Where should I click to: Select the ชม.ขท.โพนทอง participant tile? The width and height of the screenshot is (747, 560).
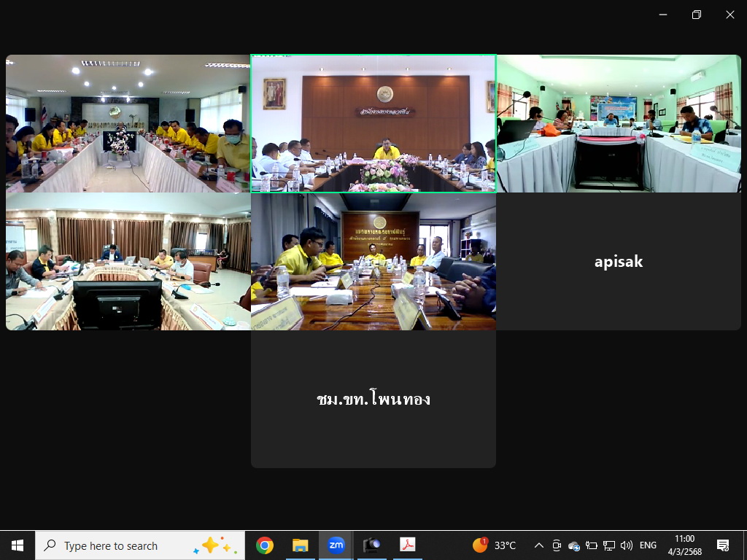373,399
